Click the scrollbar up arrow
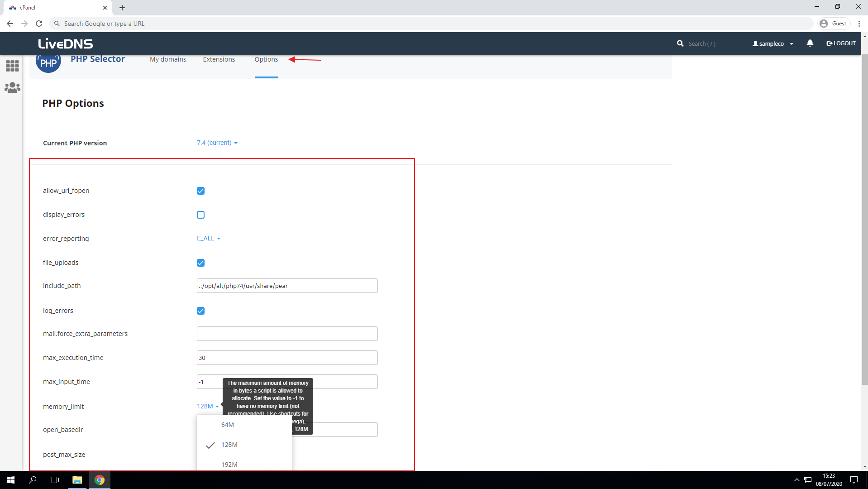This screenshot has height=489, width=868. 864,36
